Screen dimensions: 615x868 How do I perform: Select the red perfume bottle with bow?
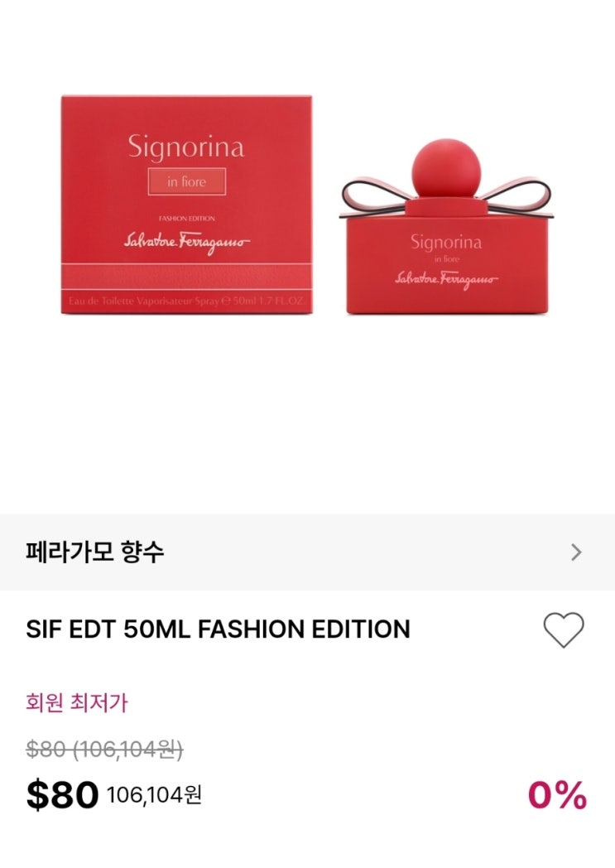(446, 227)
